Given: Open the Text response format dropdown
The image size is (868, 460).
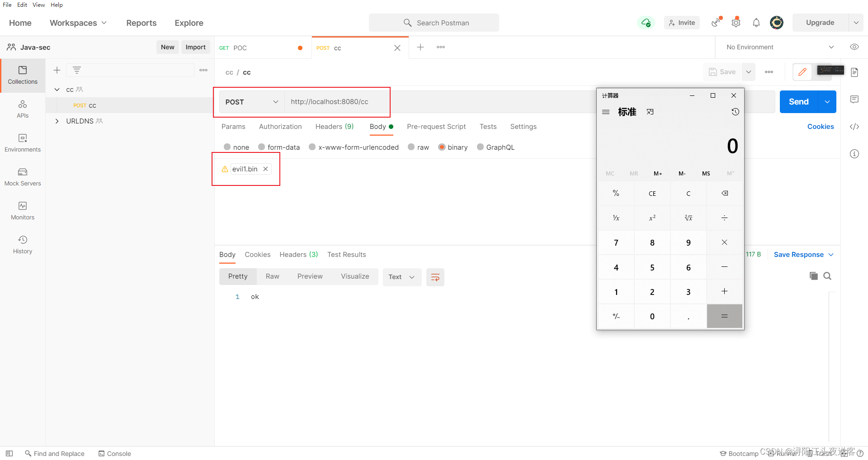Looking at the screenshot, I should [402, 277].
